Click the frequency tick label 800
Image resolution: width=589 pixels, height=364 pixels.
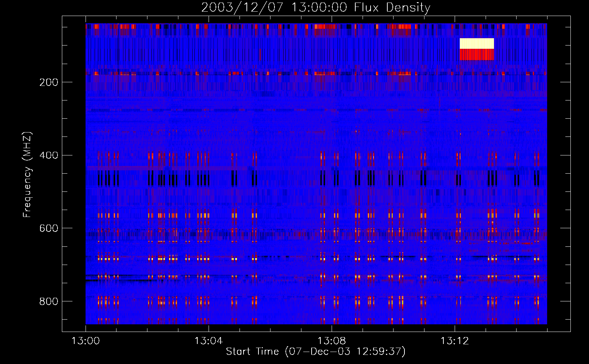point(49,301)
